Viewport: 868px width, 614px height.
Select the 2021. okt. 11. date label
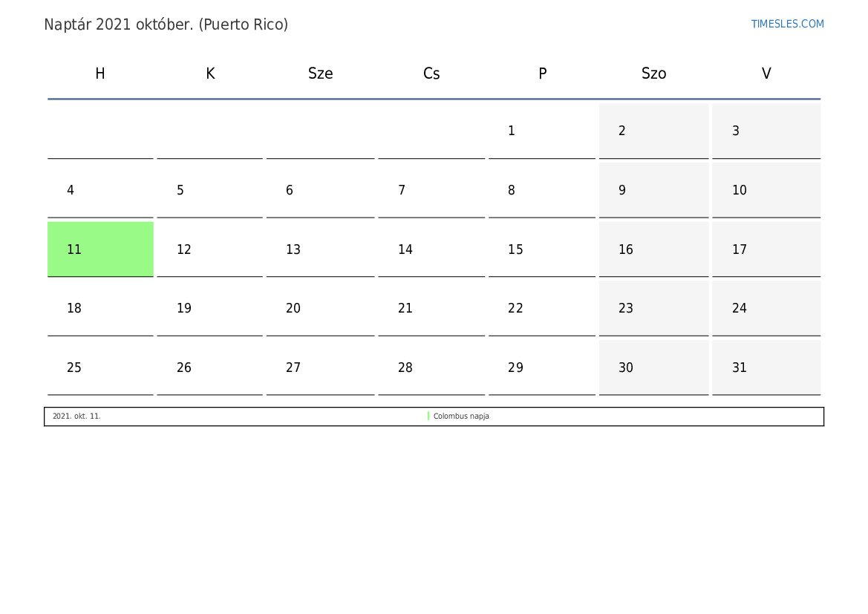[x=76, y=416]
